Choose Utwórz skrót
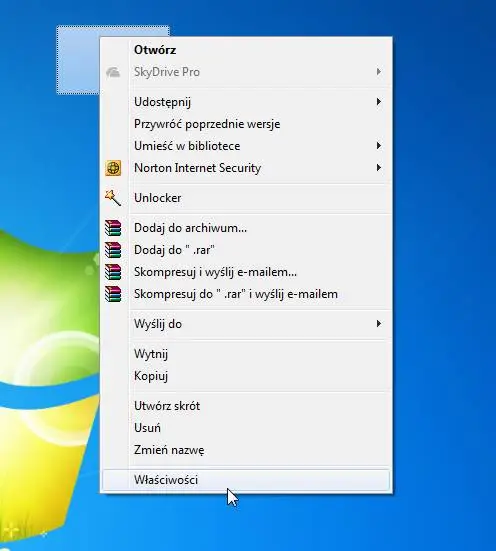 coord(246,406)
